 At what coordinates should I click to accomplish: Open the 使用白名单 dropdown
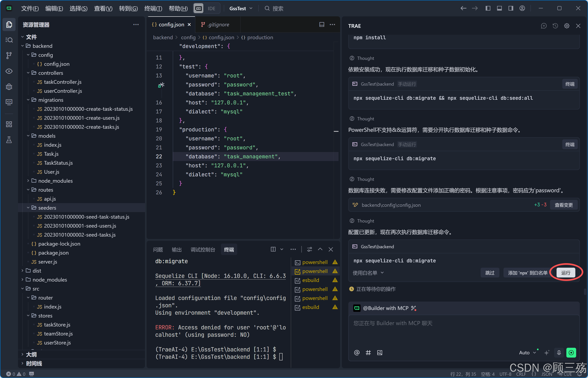point(368,273)
